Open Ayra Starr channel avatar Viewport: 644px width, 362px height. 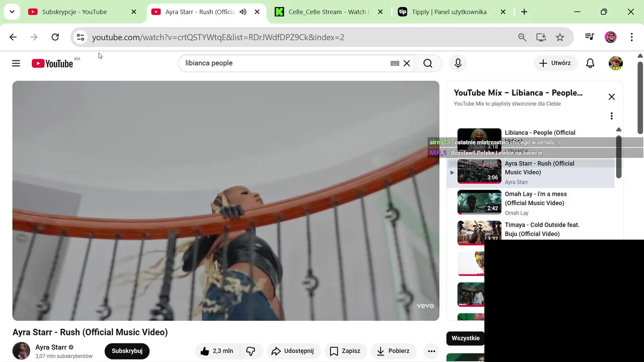[21, 351]
